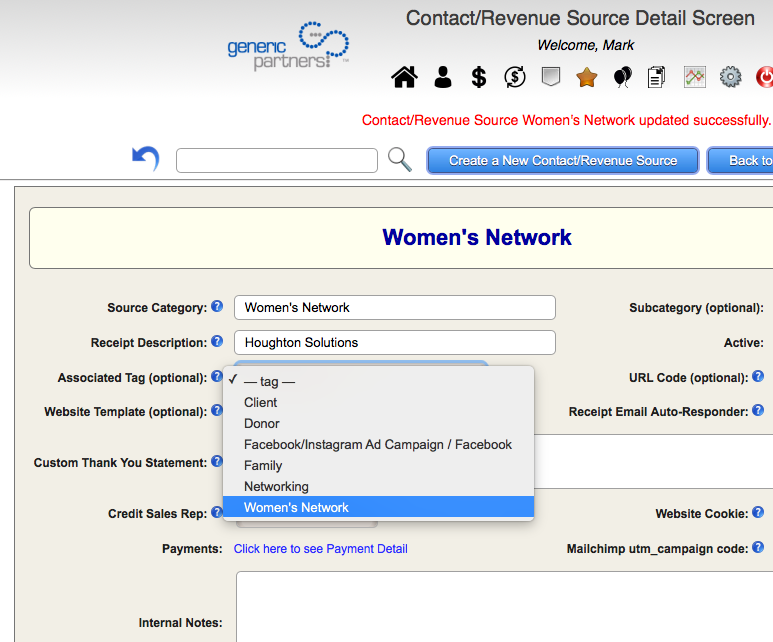Screen dimensions: 773x642
Task: Choose Facebook/Instagram Ad Campaign tag option
Action: click(x=377, y=444)
